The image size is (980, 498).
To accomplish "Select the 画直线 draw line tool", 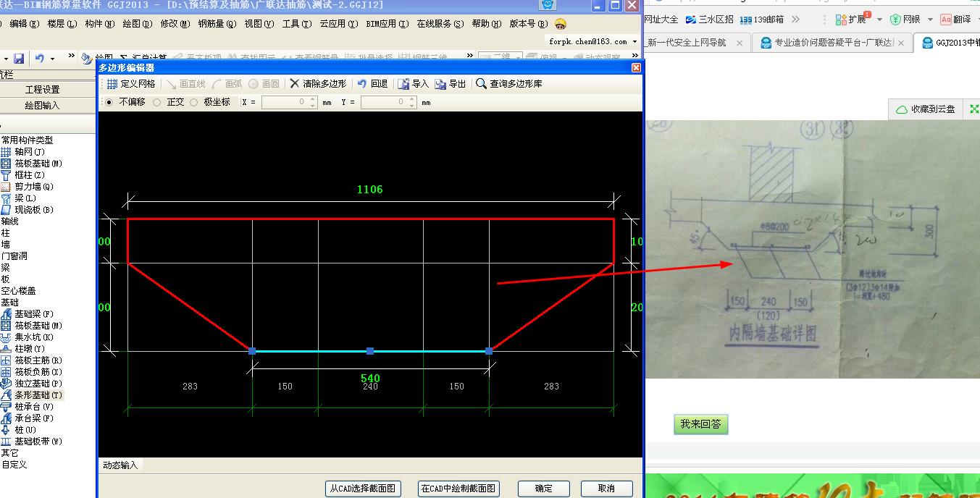I will [x=186, y=84].
